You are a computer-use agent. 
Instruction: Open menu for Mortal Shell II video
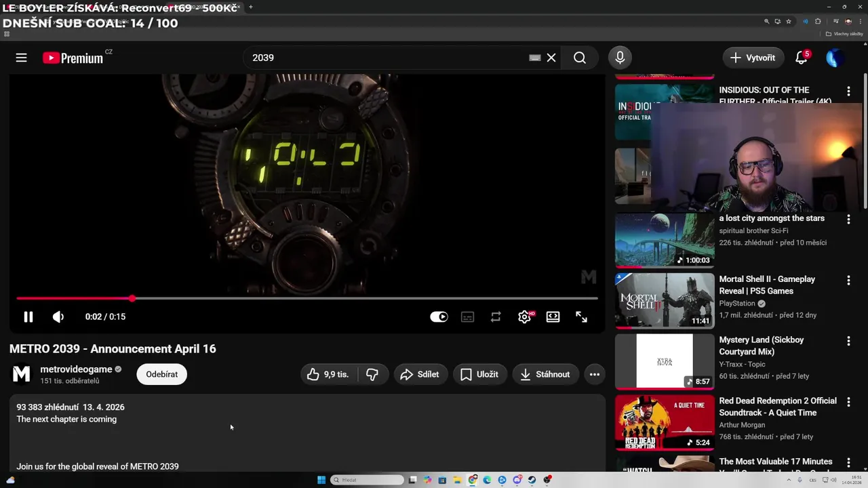tap(848, 280)
